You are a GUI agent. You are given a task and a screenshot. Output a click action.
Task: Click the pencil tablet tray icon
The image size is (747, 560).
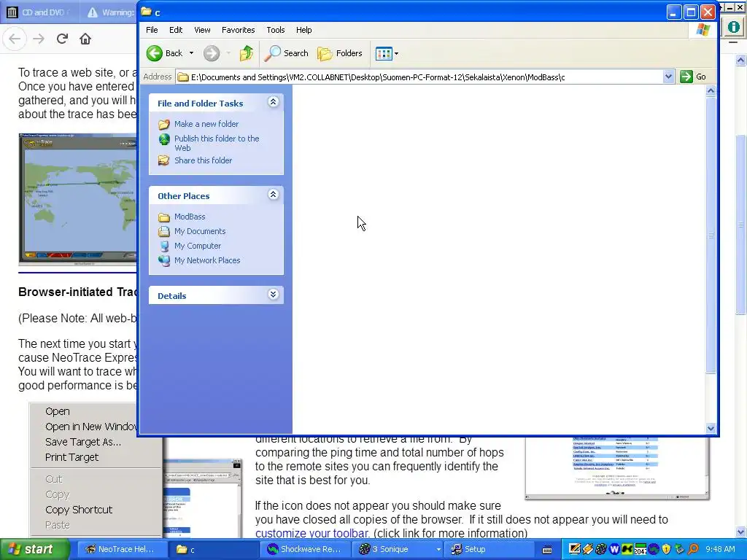point(575,550)
